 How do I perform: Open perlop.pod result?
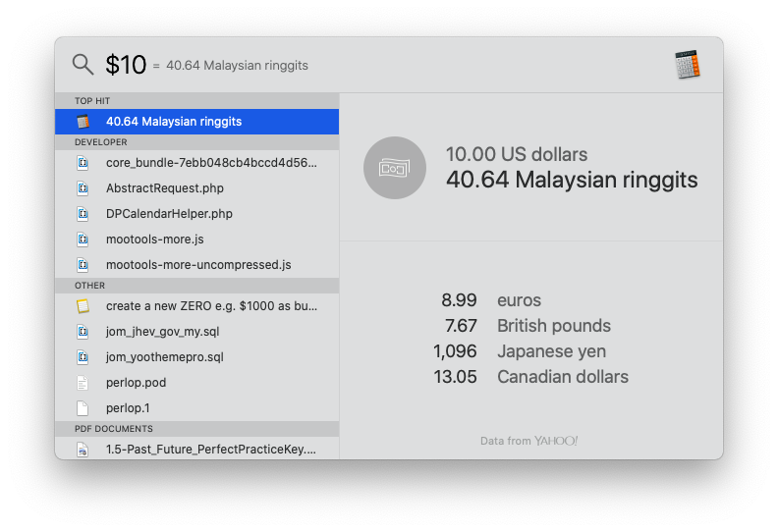(x=197, y=383)
